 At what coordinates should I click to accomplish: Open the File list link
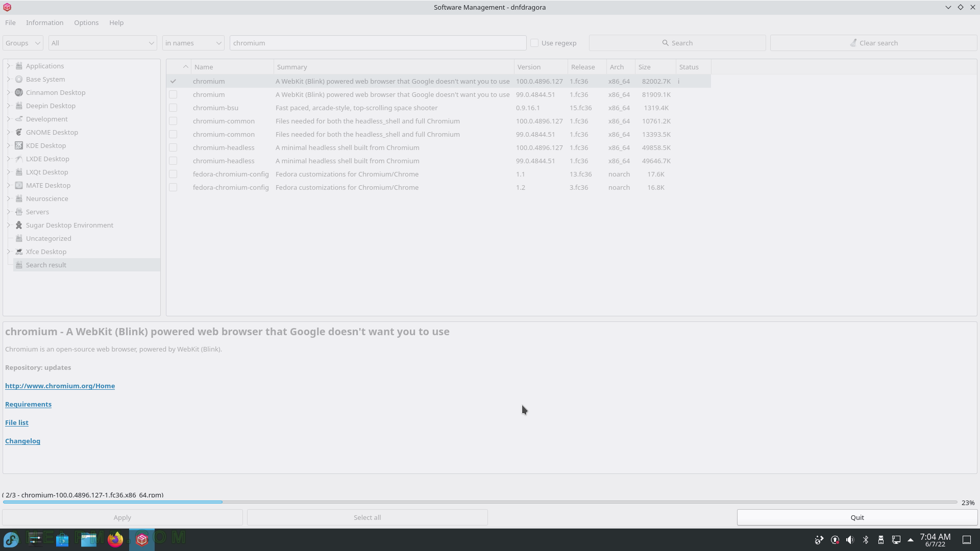point(16,422)
